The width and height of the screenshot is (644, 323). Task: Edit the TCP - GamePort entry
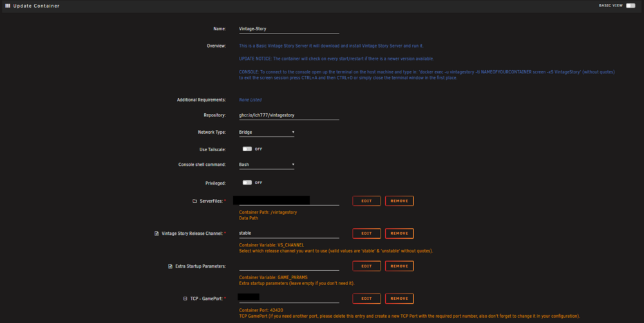coord(366,299)
